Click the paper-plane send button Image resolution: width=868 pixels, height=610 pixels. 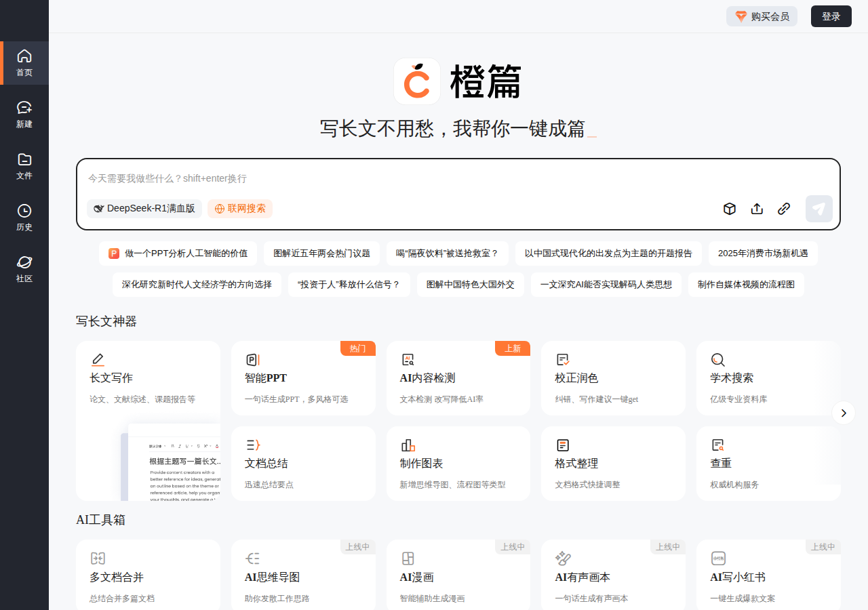pos(819,209)
